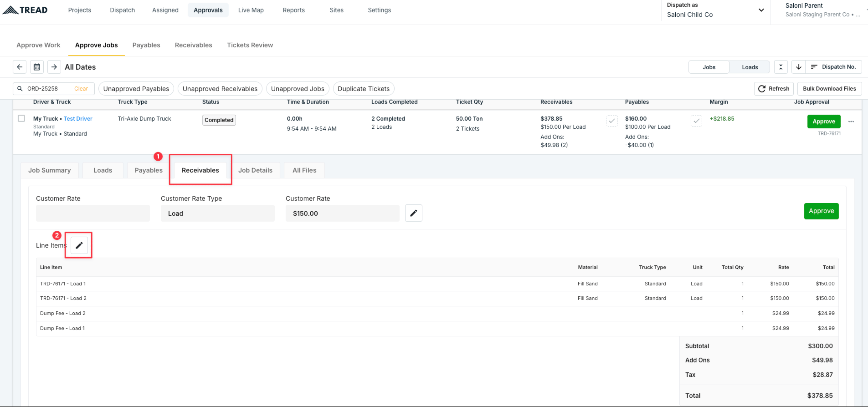Select the My Truck job row checkbox

coord(22,118)
